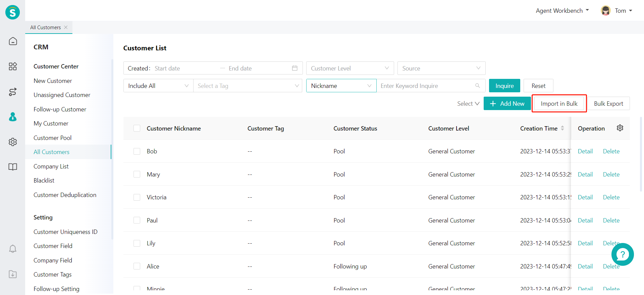Image resolution: width=644 pixels, height=295 pixels.
Task: Go to My Customer menu item
Action: coord(51,124)
